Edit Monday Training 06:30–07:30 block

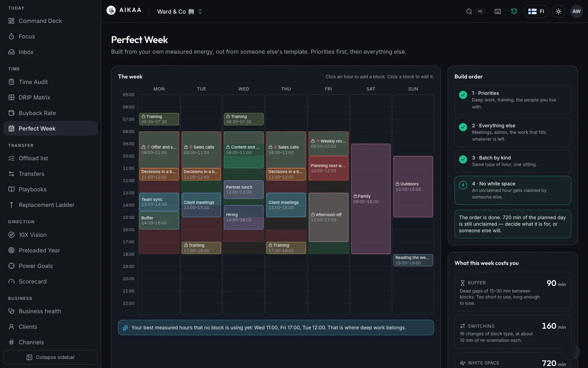[159, 119]
